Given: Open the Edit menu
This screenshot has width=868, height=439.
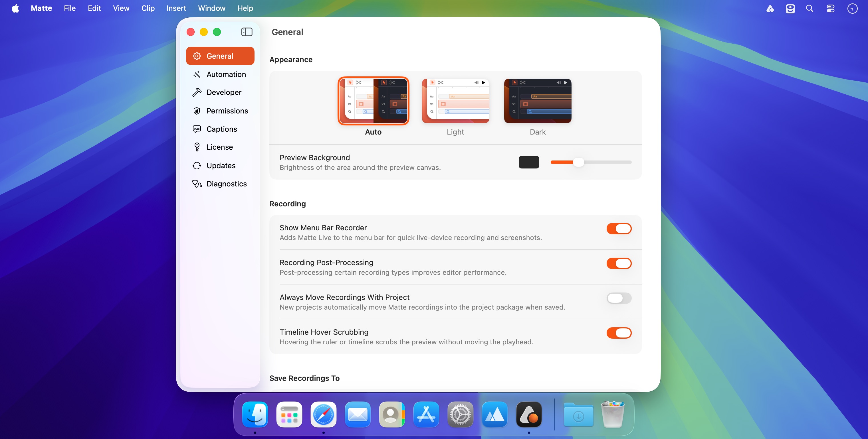Looking at the screenshot, I should 94,8.
